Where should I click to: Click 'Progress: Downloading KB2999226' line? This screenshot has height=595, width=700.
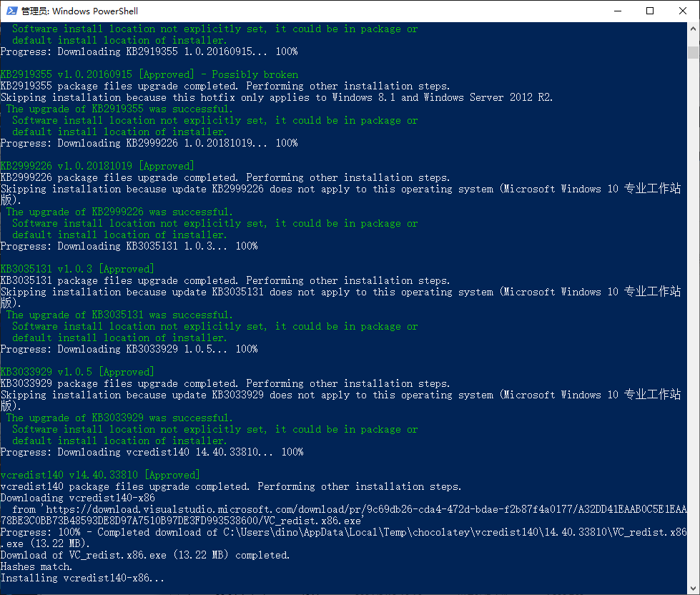(149, 143)
